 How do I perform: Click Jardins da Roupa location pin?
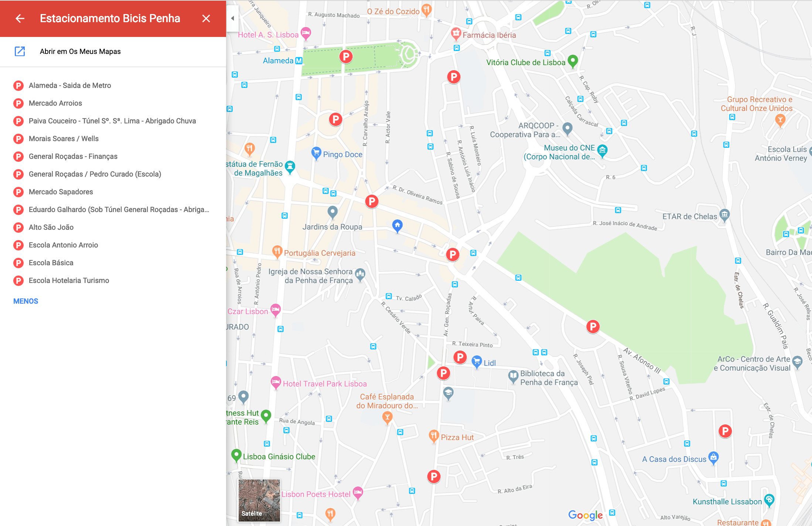pyautogui.click(x=332, y=212)
